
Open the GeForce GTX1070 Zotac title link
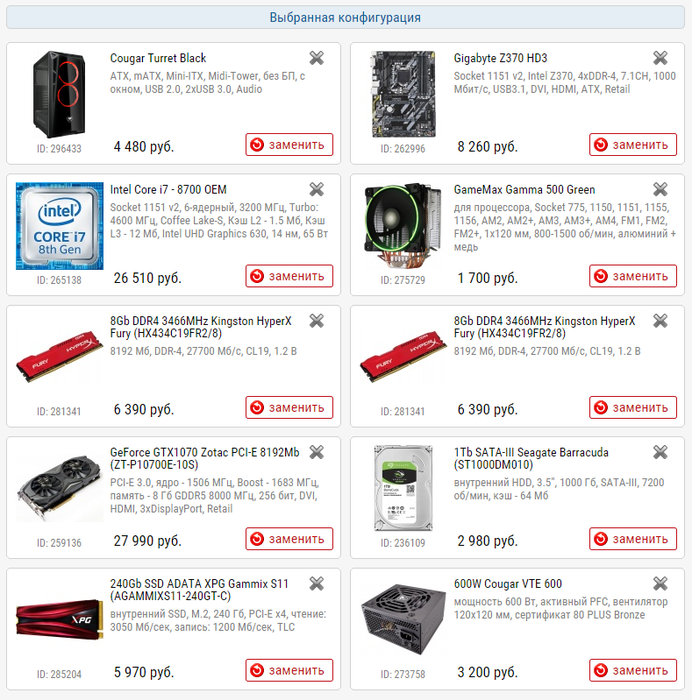[x=205, y=458]
